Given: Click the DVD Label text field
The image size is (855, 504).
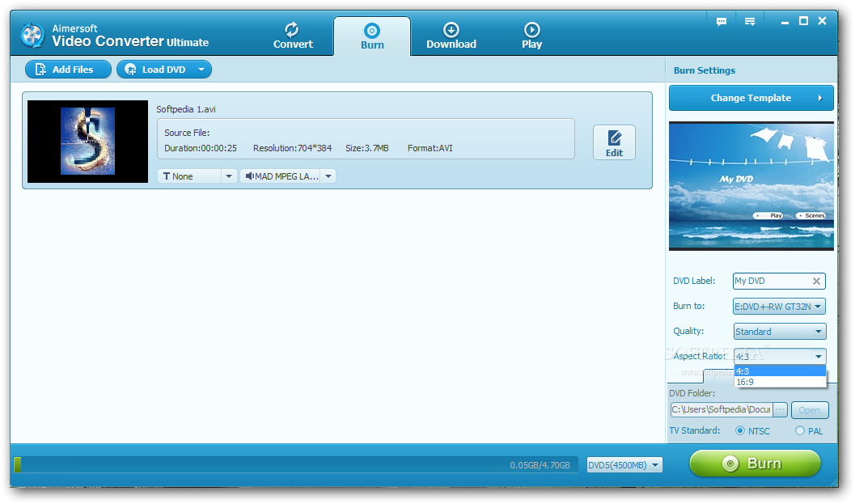Looking at the screenshot, I should pyautogui.click(x=779, y=281).
